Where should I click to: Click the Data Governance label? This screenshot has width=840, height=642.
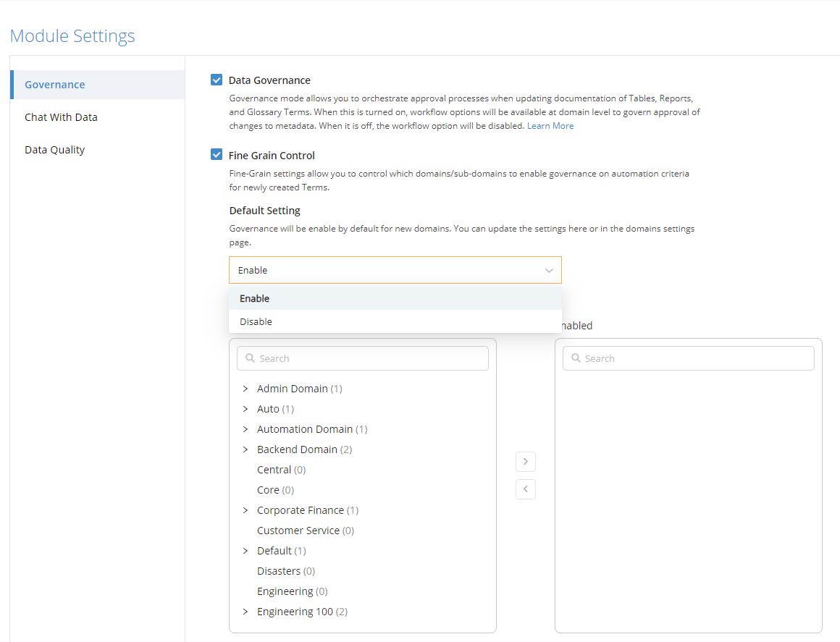269,80
